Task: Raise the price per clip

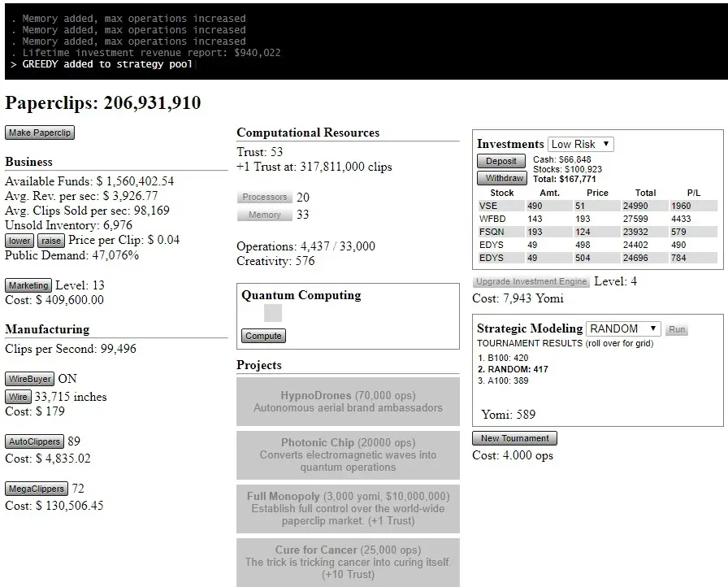Action: [x=51, y=241]
